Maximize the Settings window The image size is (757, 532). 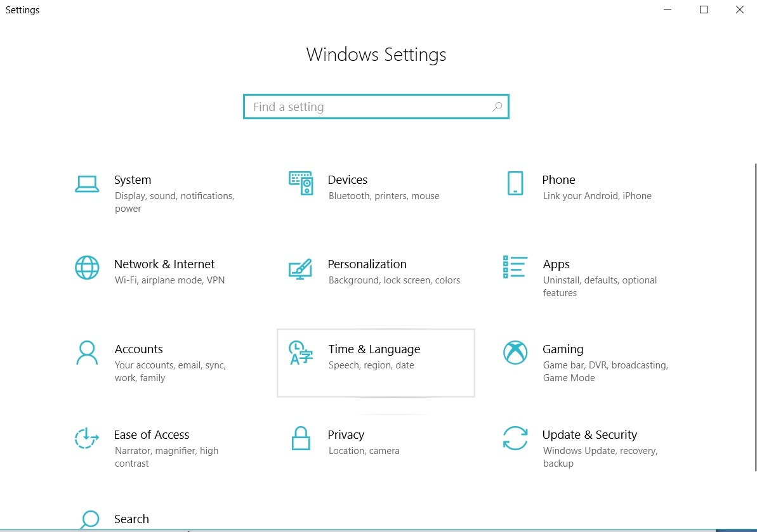click(704, 10)
